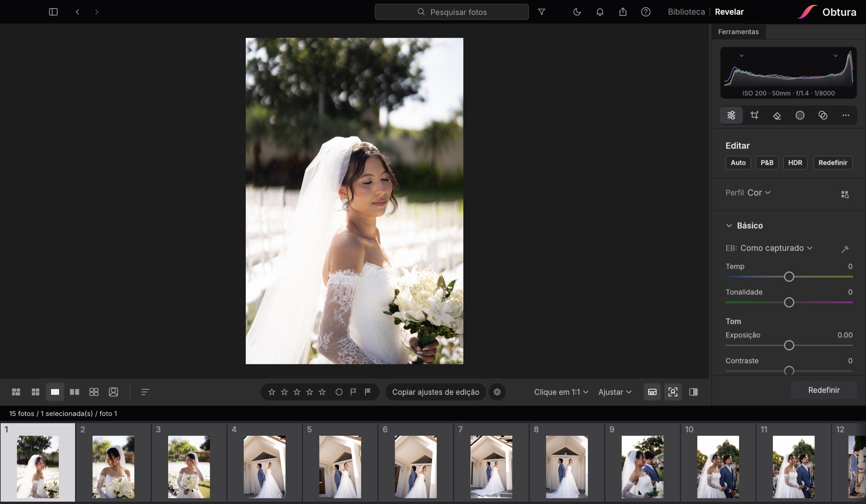Click the Auto edit button

(738, 163)
